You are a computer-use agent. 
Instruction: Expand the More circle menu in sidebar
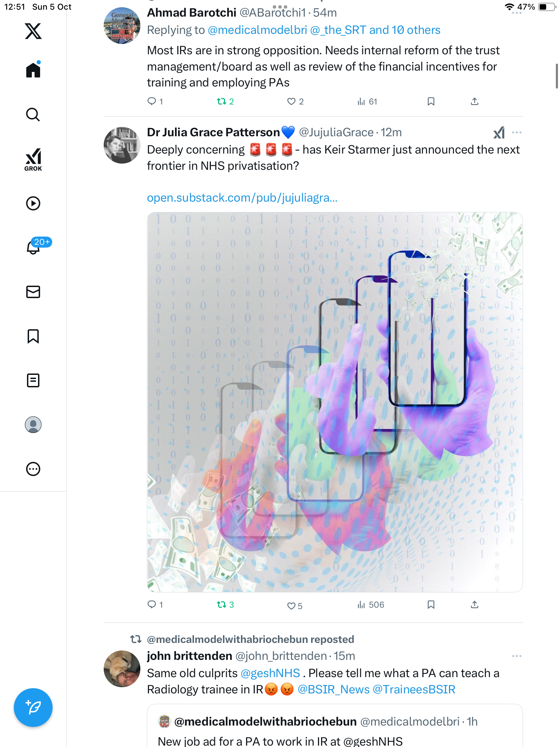click(x=33, y=469)
